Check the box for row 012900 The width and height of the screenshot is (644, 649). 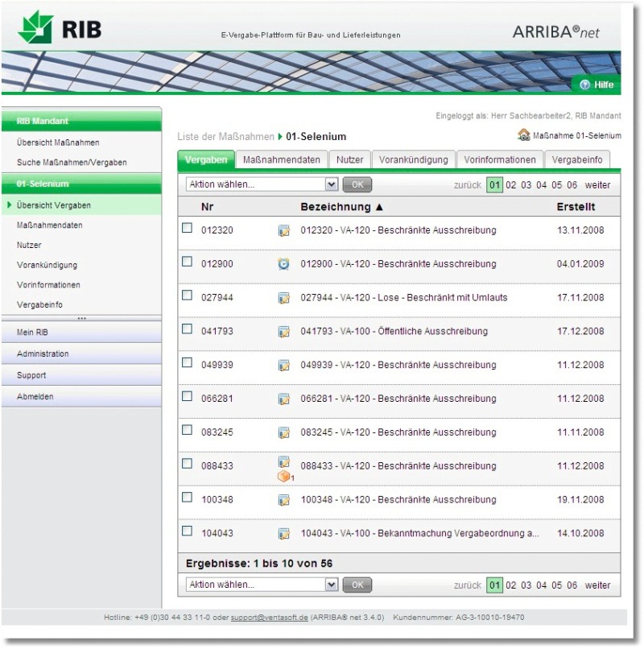click(x=187, y=262)
